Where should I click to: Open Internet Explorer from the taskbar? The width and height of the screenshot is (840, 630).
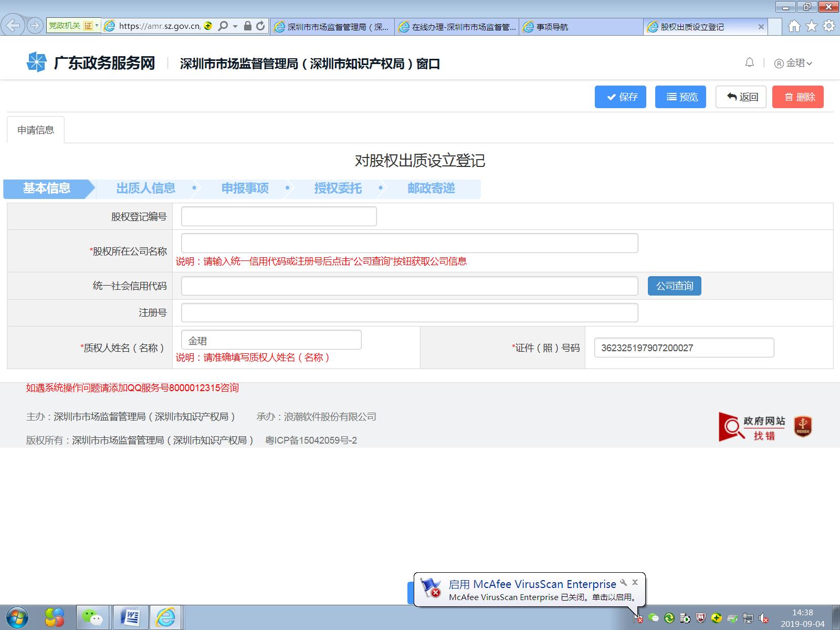point(166,618)
